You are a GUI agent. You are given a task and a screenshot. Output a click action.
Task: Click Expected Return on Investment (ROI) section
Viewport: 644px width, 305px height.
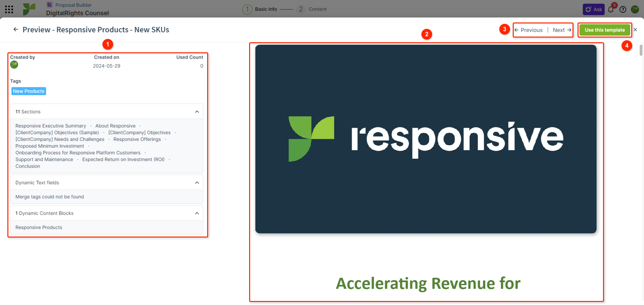point(124,159)
